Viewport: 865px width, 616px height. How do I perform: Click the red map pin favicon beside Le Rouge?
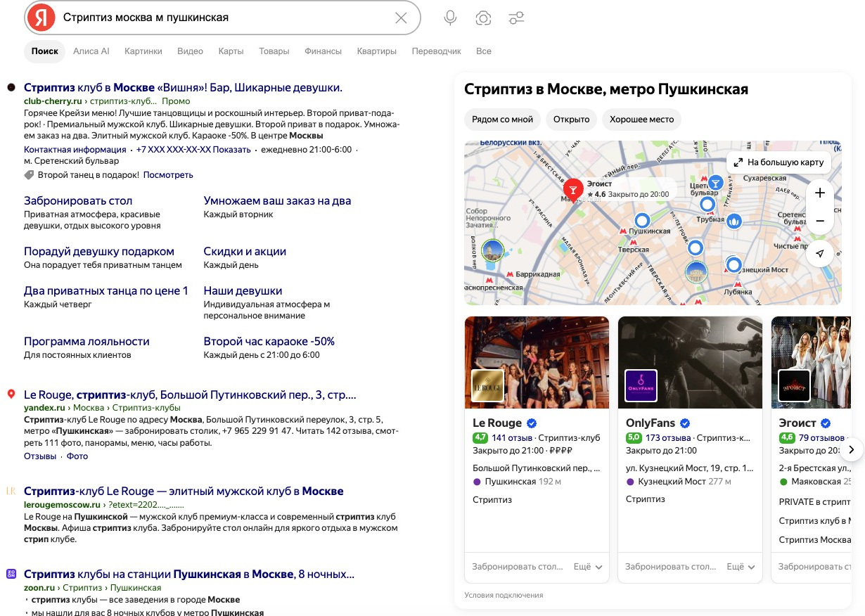click(x=11, y=394)
